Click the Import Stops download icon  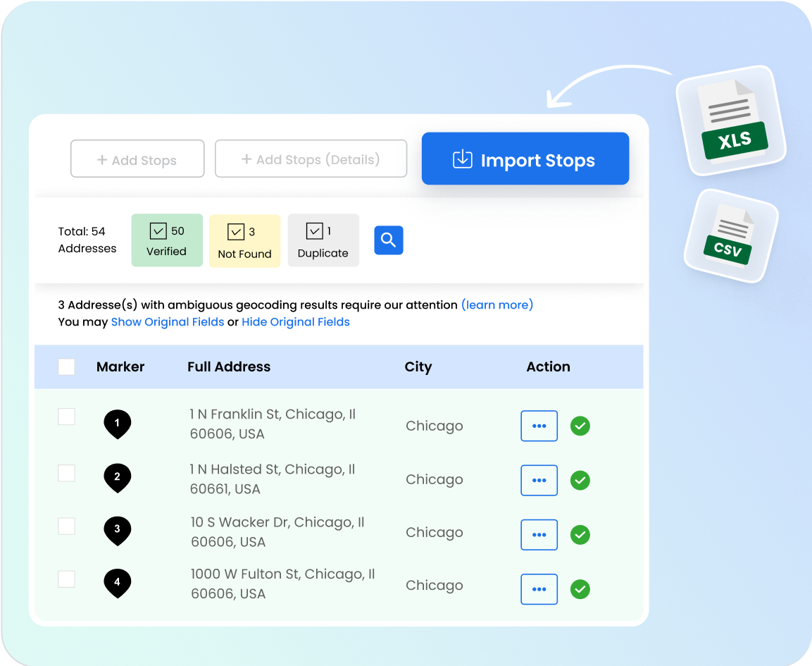pyautogui.click(x=463, y=159)
